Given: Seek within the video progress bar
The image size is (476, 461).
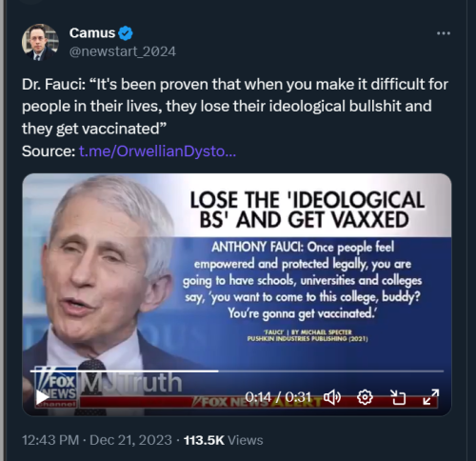Looking at the screenshot, I should 237,371.
